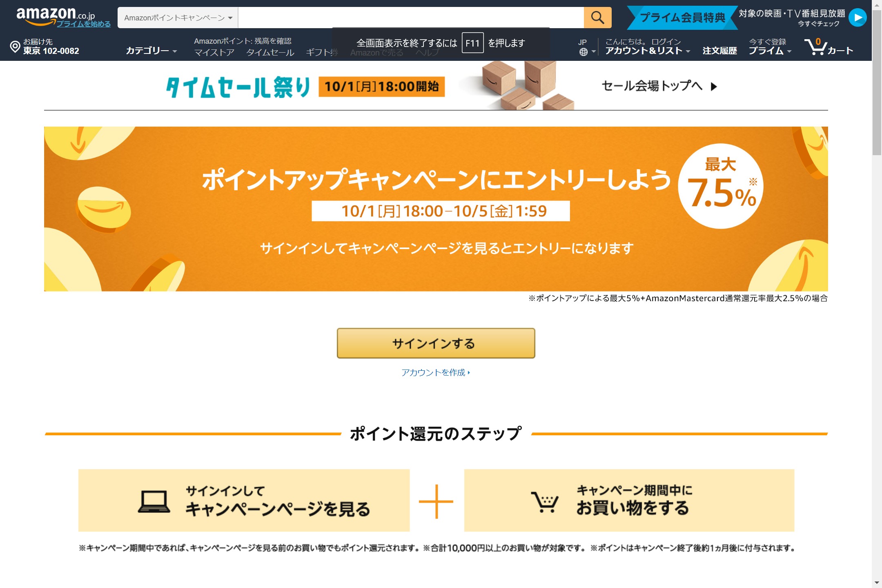The image size is (882, 588).
Task: Open the カテゴリー dropdown menu
Action: pyautogui.click(x=151, y=51)
